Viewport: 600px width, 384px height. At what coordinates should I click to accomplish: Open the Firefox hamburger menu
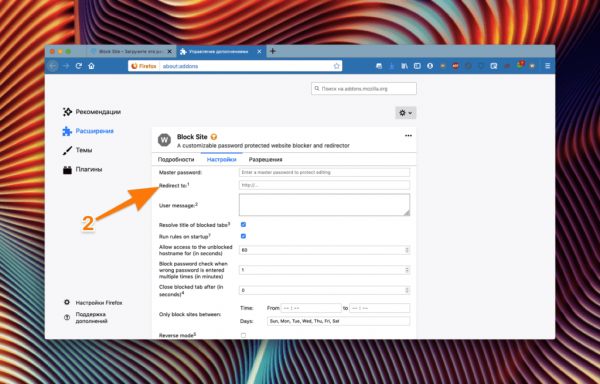pyautogui.click(x=548, y=66)
